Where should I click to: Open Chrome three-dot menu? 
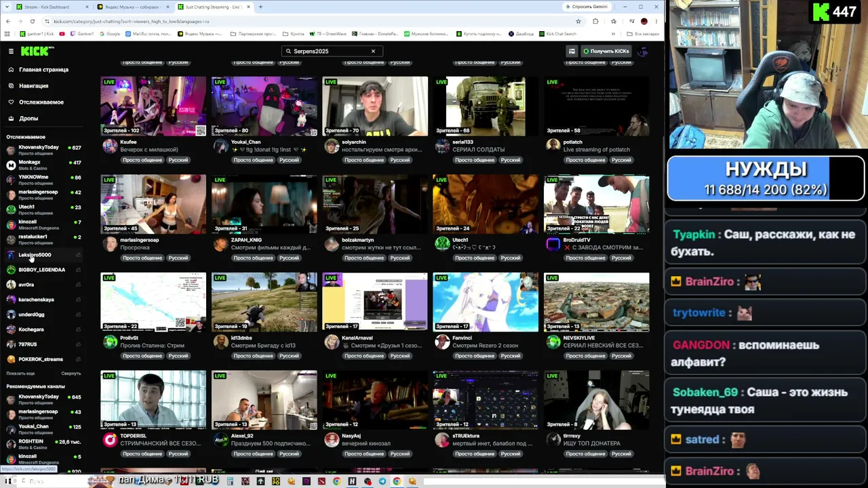coord(656,21)
